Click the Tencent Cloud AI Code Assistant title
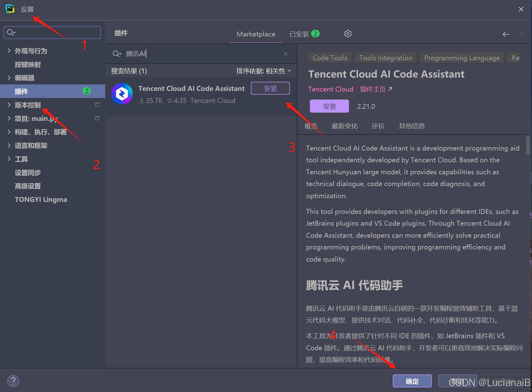 pos(386,74)
